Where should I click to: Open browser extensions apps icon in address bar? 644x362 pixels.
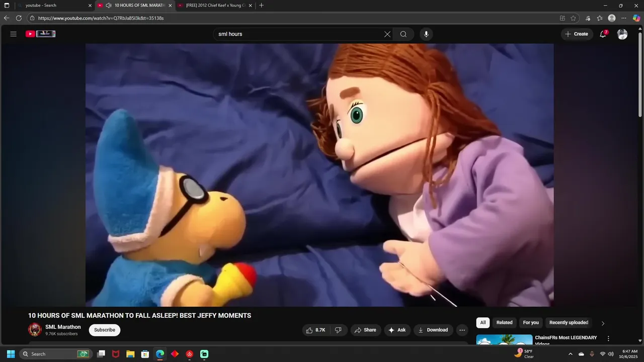tap(562, 18)
